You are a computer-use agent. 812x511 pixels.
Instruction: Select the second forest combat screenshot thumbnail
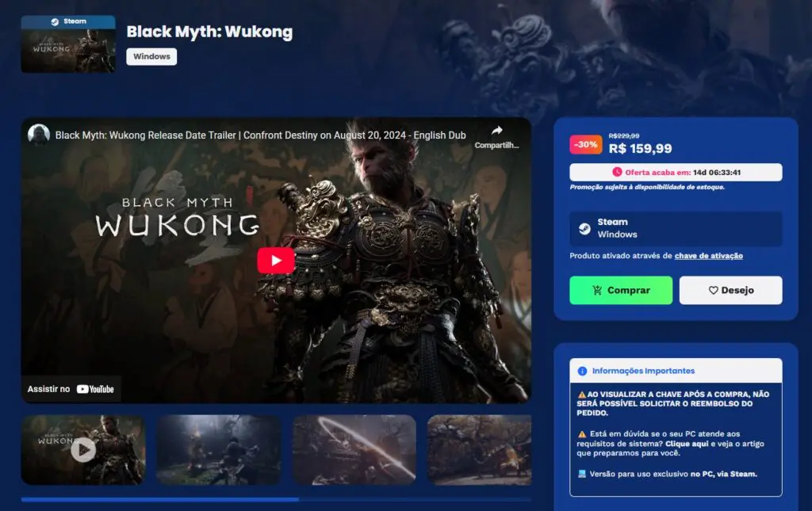click(219, 449)
